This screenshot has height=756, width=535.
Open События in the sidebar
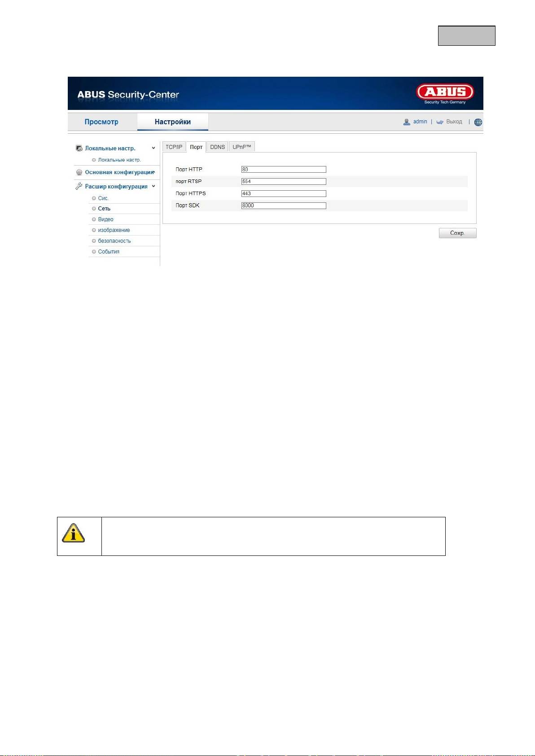(x=109, y=252)
